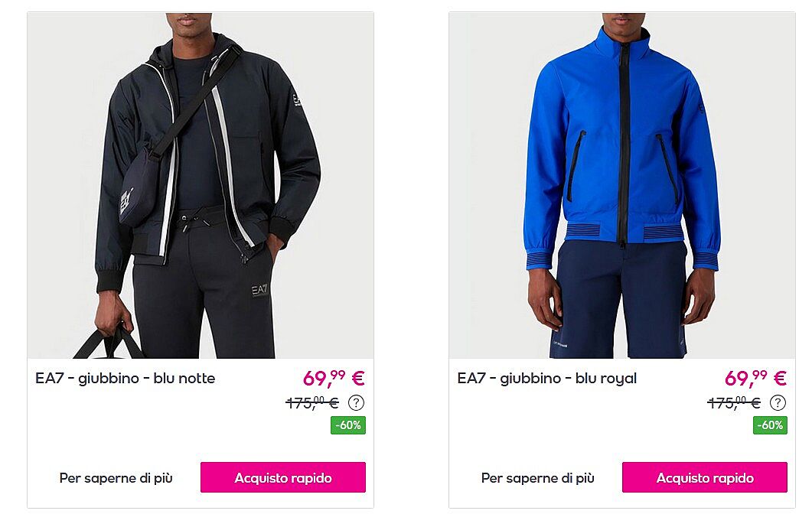Click the crossed-out 175,00 € on blu royal
The image size is (812, 514).
click(734, 402)
